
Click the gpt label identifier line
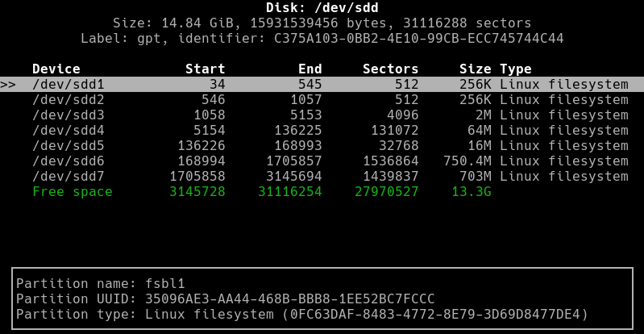coord(322,39)
